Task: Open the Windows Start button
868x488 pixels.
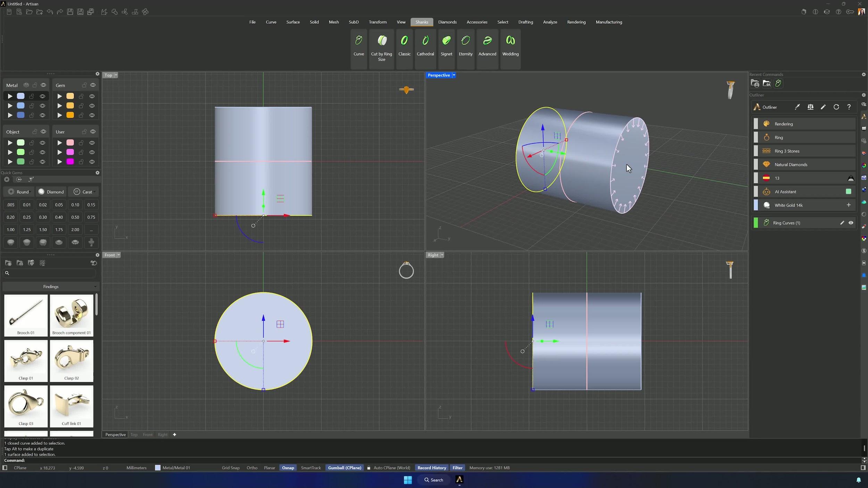Action: [x=408, y=479]
